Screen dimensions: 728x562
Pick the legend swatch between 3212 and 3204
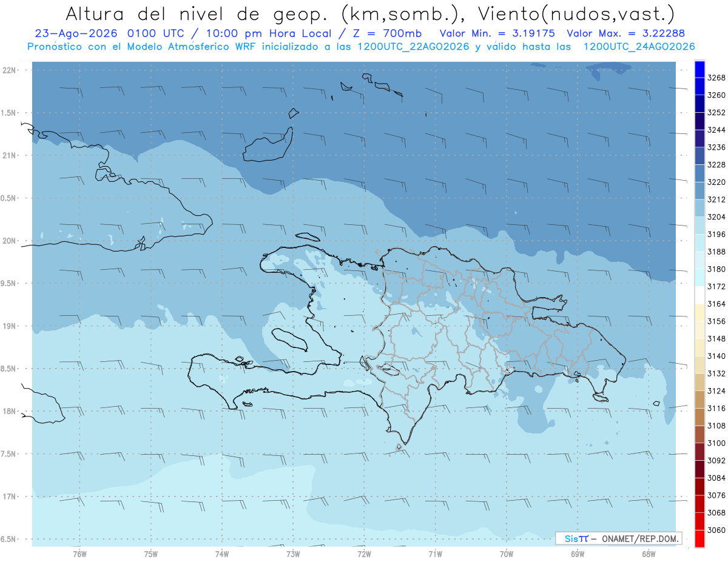coord(699,208)
